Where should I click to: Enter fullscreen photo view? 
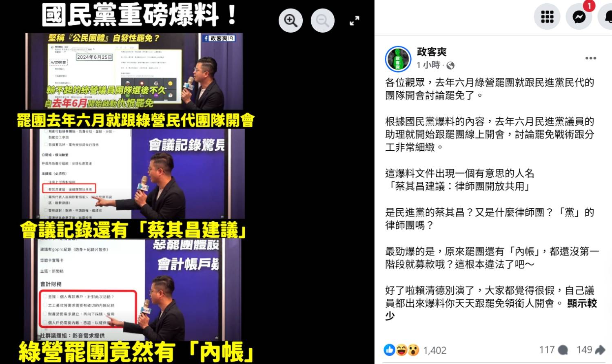[x=355, y=21]
